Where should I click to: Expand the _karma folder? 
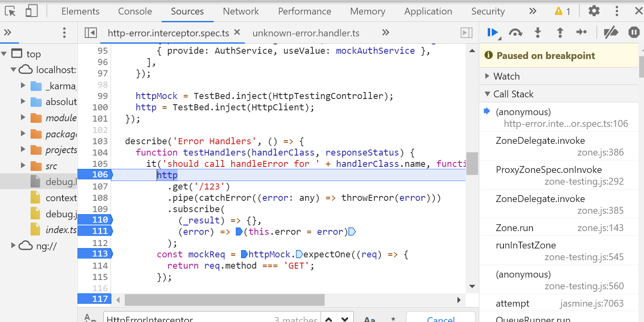tap(23, 86)
